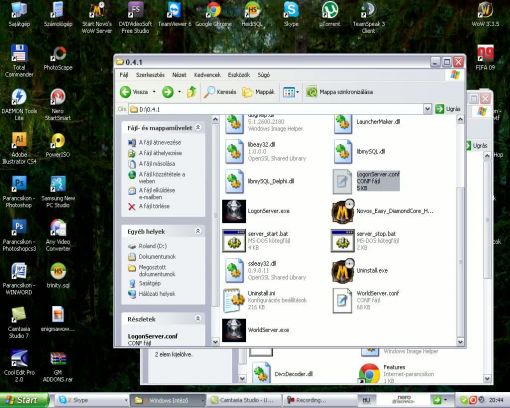The image size is (510, 408).
Task: Select the LogonServer.exe file icon
Action: click(x=234, y=211)
